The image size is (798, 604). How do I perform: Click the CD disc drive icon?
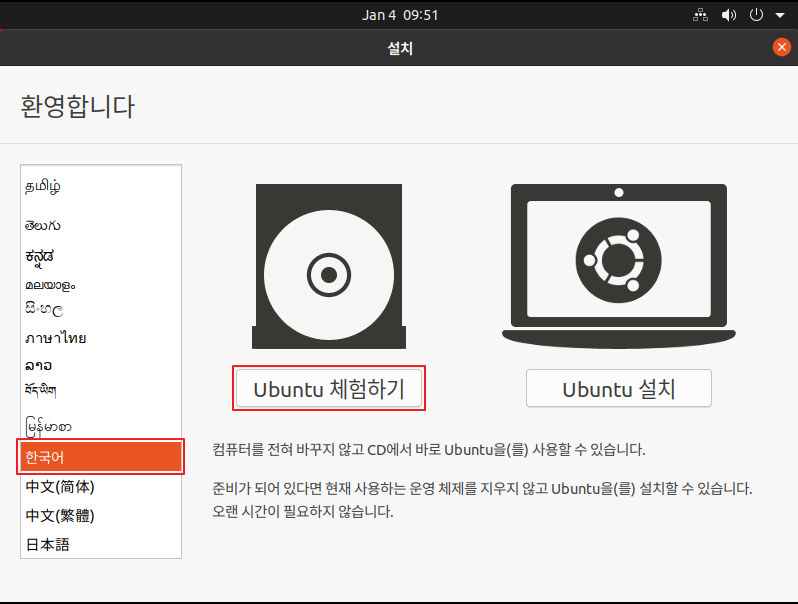(x=329, y=266)
